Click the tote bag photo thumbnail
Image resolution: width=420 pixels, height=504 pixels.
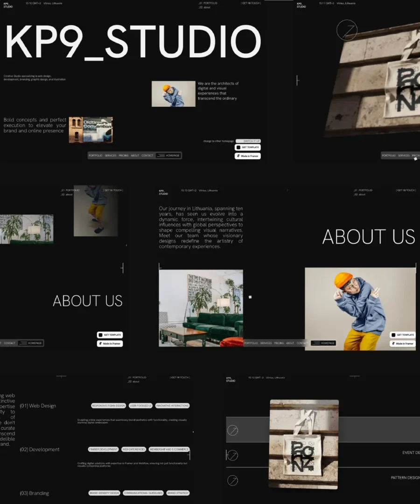(303, 443)
